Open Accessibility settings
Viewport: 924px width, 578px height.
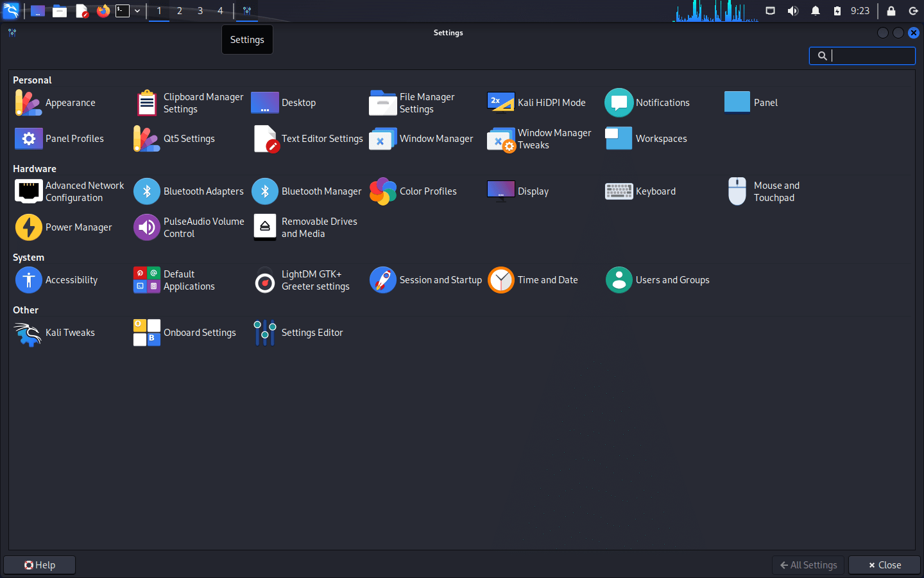56,280
